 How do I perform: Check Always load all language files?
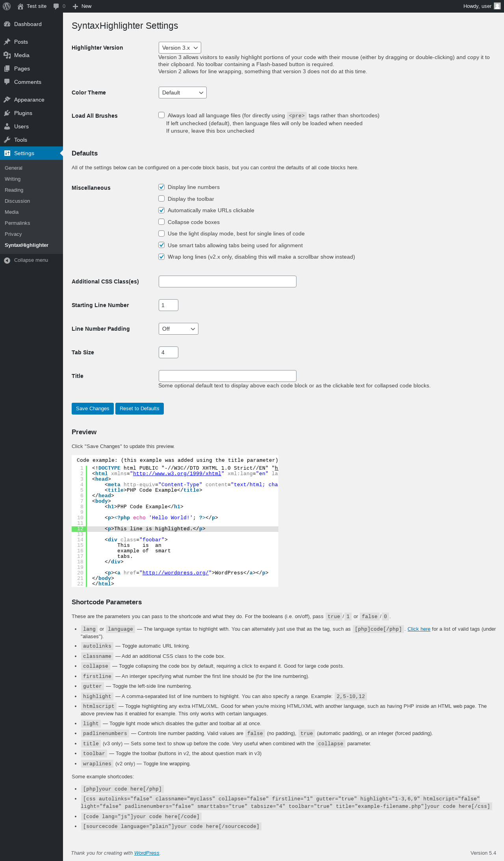tap(161, 115)
